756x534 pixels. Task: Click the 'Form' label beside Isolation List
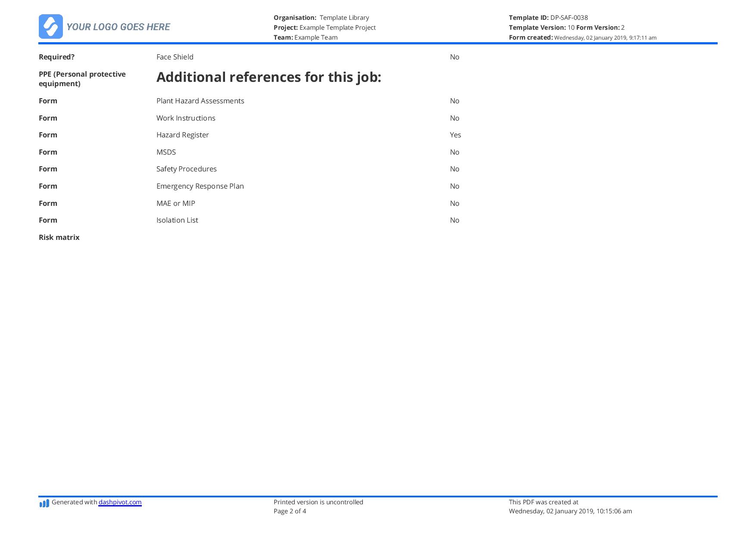tap(48, 220)
